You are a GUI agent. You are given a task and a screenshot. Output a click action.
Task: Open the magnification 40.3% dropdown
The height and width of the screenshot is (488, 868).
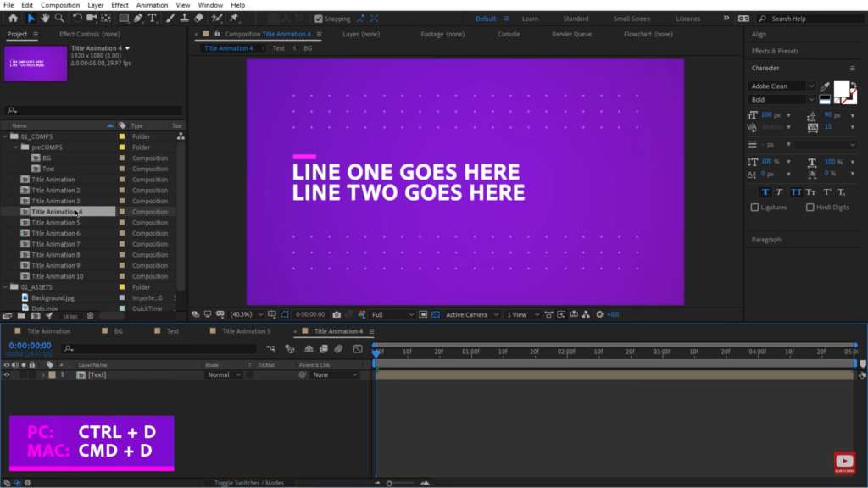247,314
